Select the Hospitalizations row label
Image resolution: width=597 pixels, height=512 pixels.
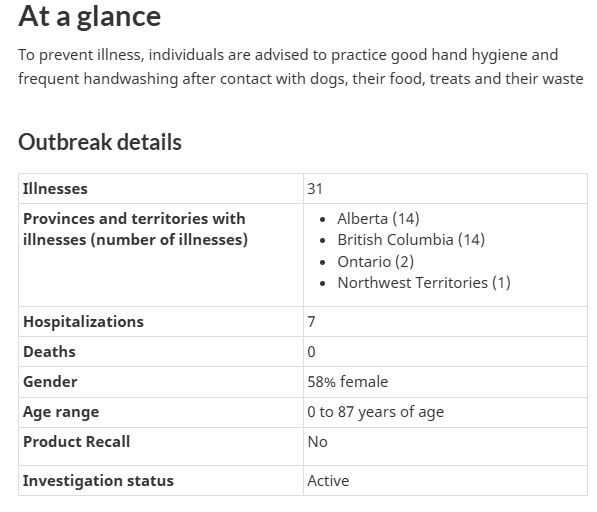83,322
